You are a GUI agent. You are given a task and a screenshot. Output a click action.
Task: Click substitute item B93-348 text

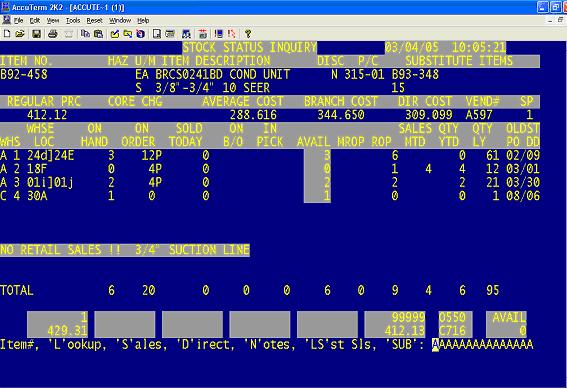415,74
